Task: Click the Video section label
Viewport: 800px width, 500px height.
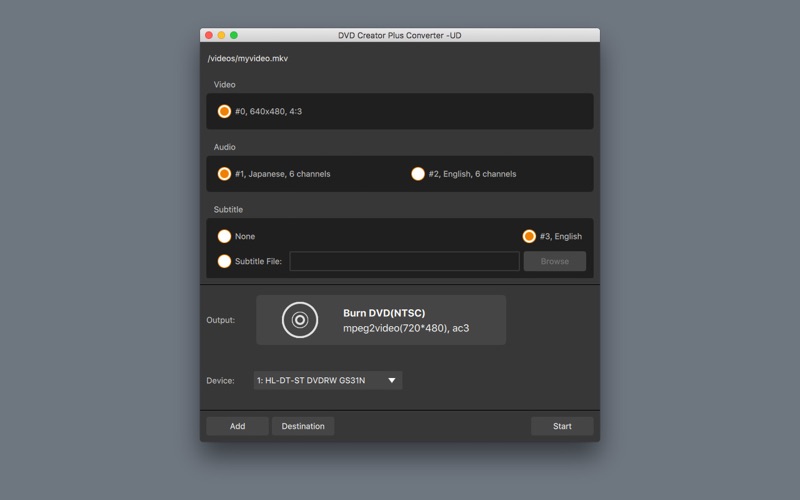Action: [x=224, y=85]
